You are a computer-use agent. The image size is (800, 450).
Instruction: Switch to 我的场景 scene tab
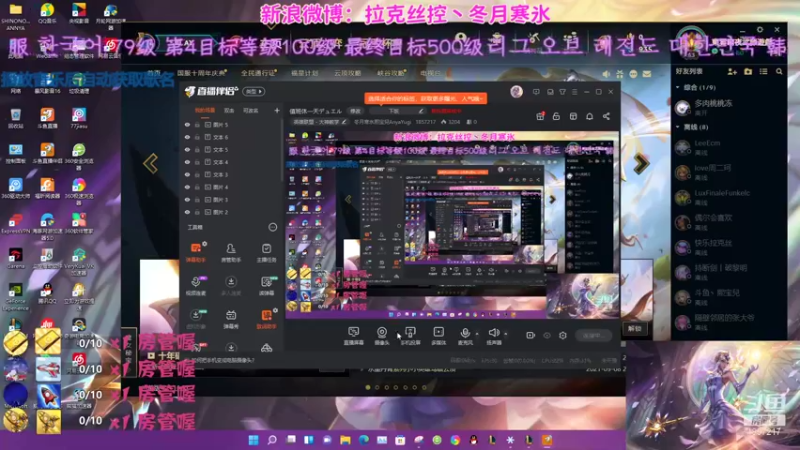(x=205, y=110)
